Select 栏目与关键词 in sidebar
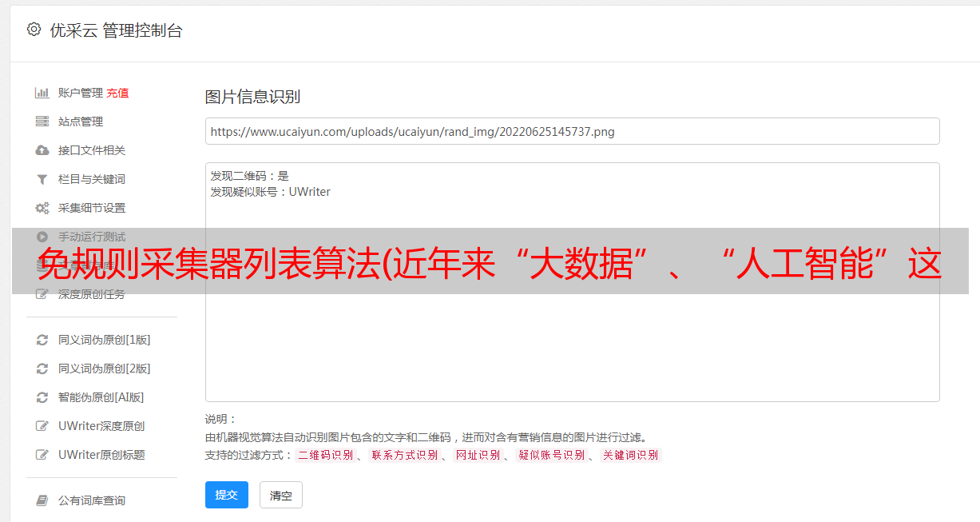The image size is (980, 522). pyautogui.click(x=92, y=179)
